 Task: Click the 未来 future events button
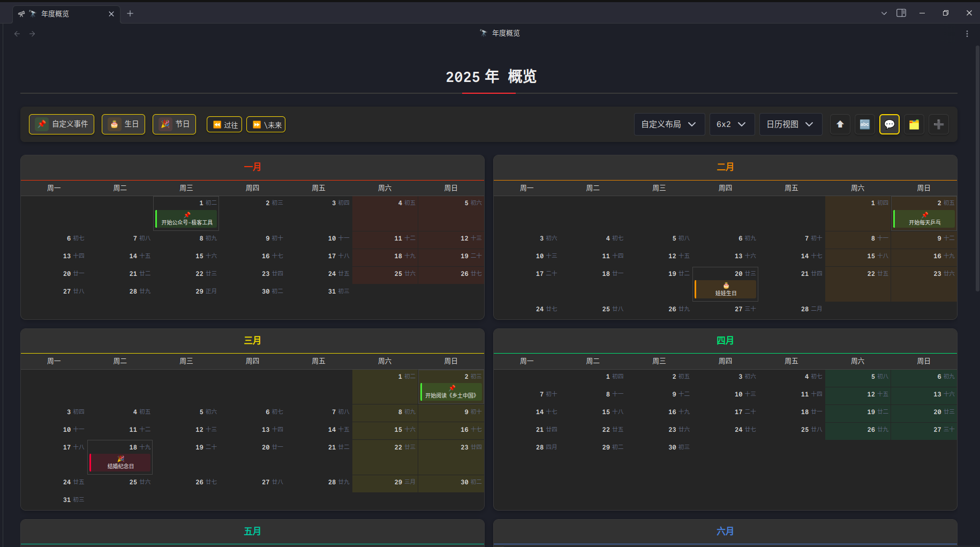coord(266,125)
